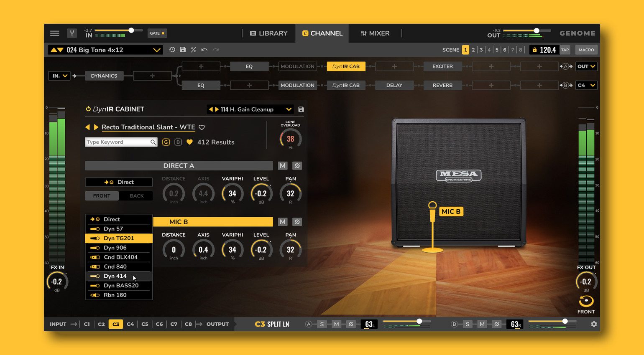
Task: Click the TAP tempo button
Action: [565, 50]
